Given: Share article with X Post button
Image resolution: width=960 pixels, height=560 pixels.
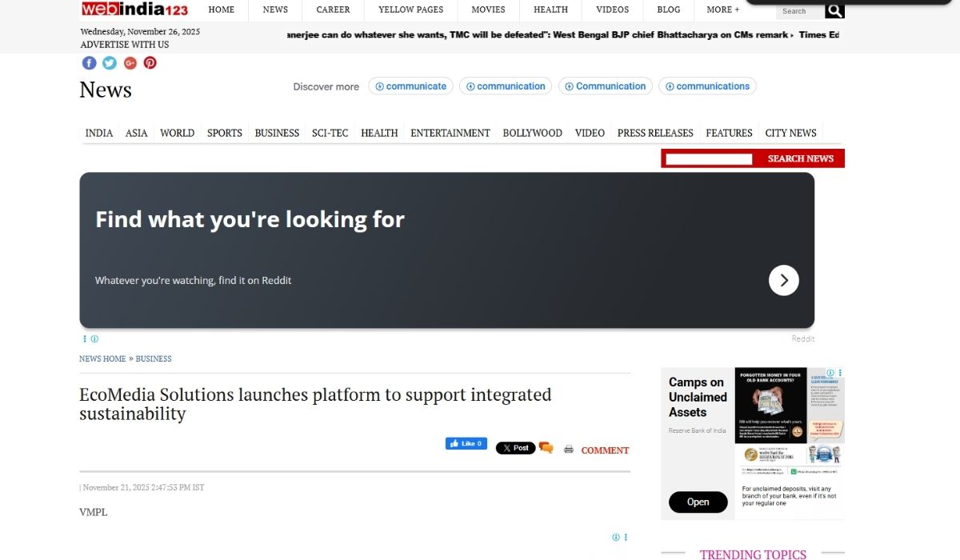Looking at the screenshot, I should point(515,448).
